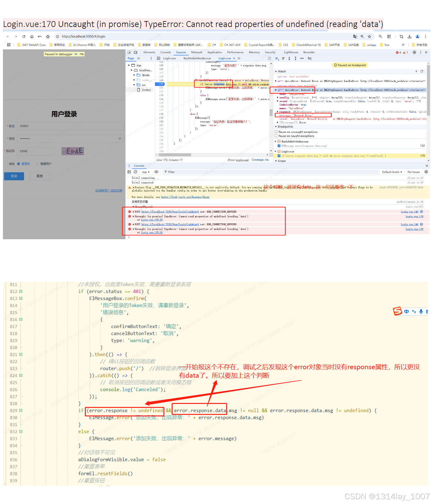Open DevTools more options menu
The image size is (431, 504).
pos(420,52)
